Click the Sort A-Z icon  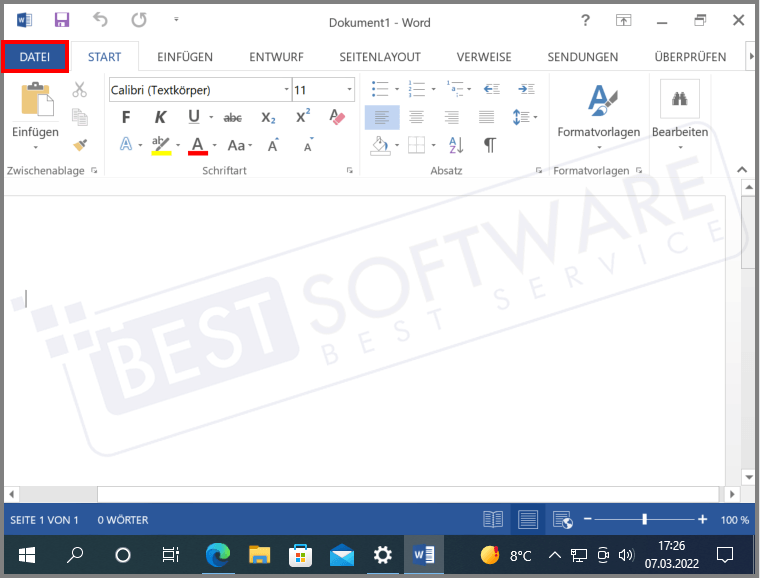(455, 145)
